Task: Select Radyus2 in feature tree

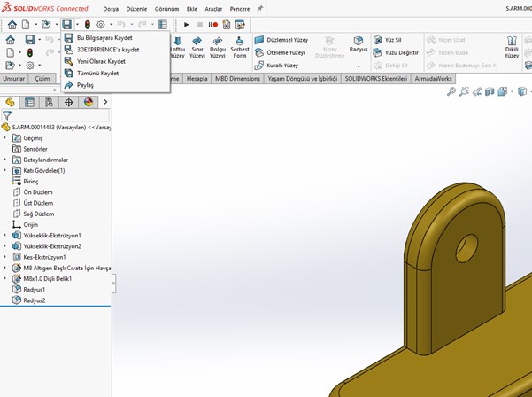Action: pyautogui.click(x=34, y=300)
